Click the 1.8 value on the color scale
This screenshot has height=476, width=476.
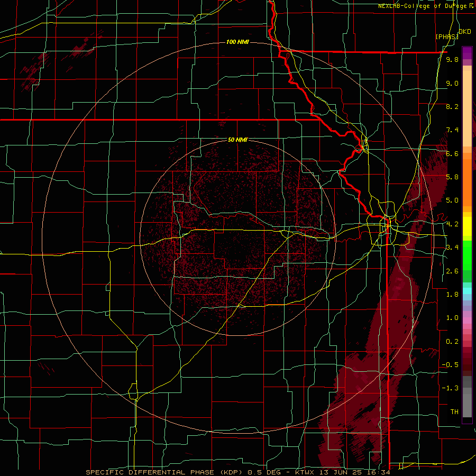click(452, 295)
